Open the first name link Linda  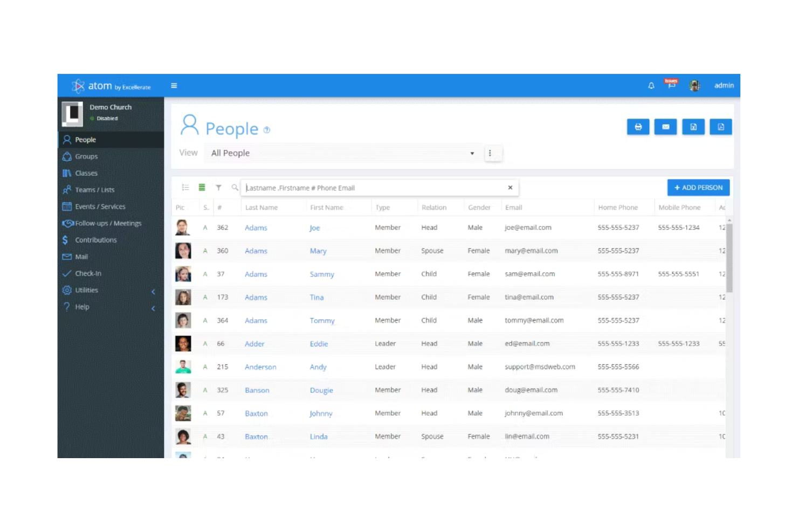pyautogui.click(x=319, y=437)
